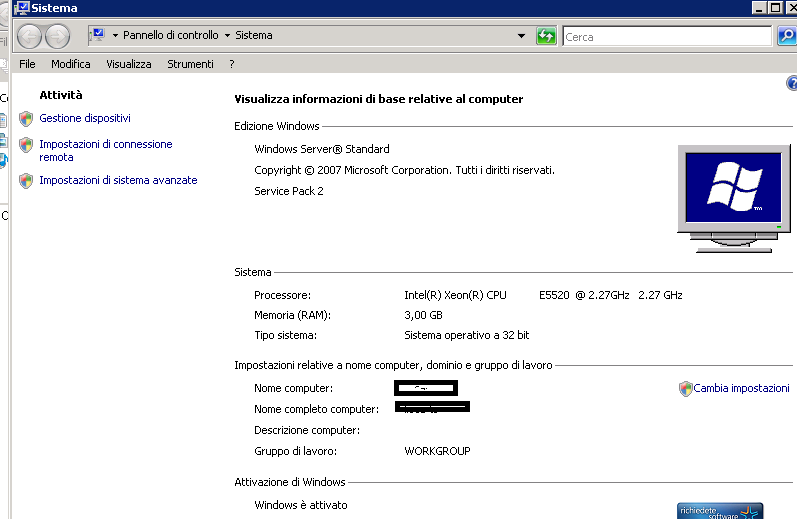Click the Copyright © 2007 Microsoft line

[x=404, y=170]
